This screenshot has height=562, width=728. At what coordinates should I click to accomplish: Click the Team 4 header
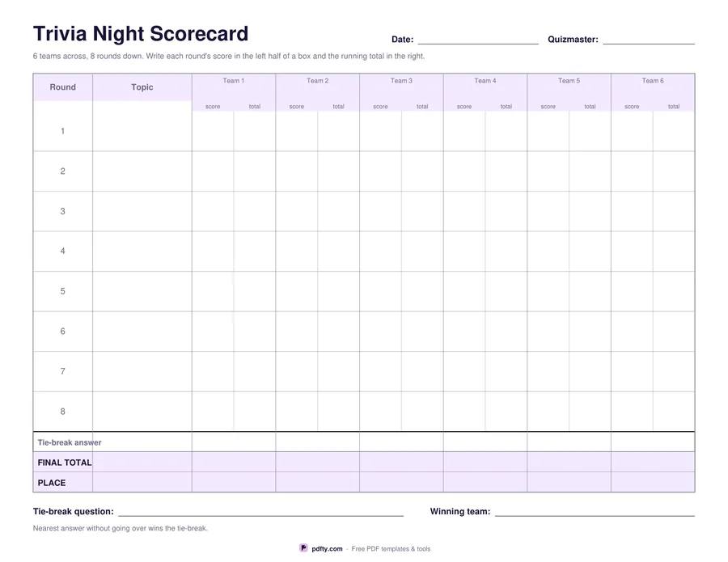click(485, 81)
